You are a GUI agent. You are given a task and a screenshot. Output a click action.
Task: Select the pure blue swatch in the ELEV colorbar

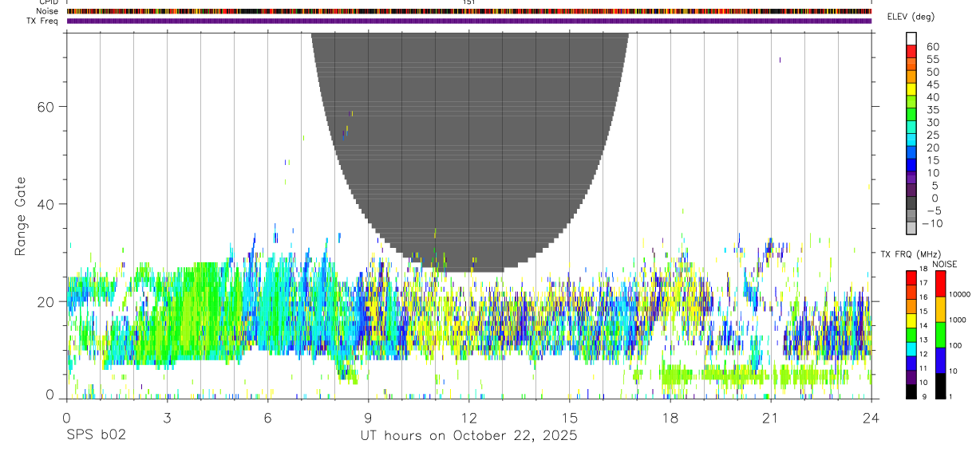point(911,165)
